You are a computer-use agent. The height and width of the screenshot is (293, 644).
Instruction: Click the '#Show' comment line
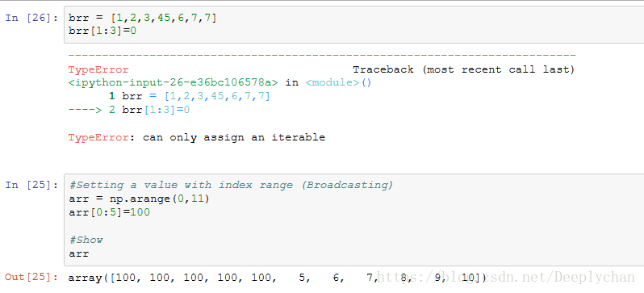tap(86, 240)
